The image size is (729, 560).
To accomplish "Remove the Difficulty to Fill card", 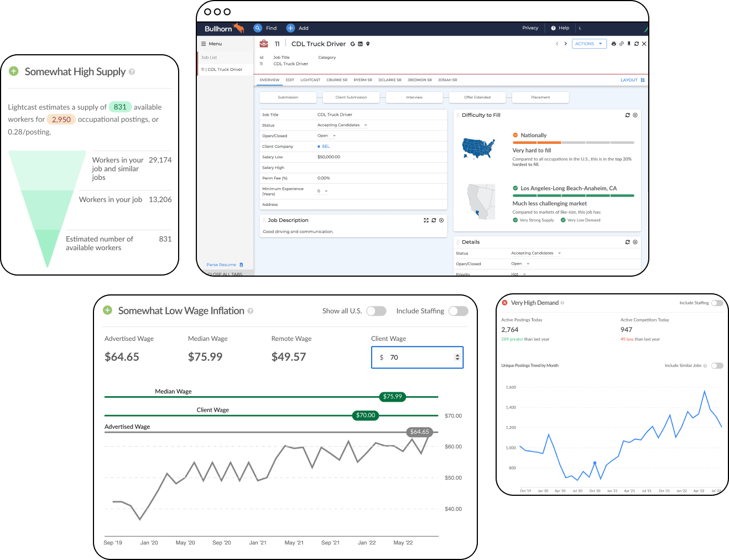I will [x=635, y=115].
